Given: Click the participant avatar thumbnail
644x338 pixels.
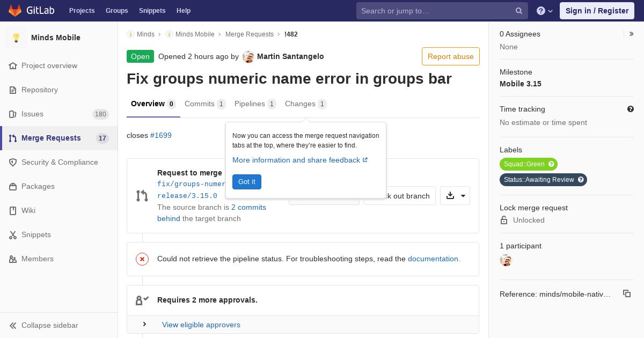Looking at the screenshot, I should pos(506,260).
